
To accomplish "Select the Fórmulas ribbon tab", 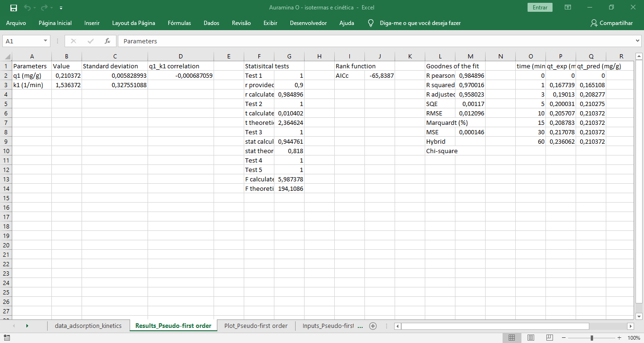I will 179,23.
